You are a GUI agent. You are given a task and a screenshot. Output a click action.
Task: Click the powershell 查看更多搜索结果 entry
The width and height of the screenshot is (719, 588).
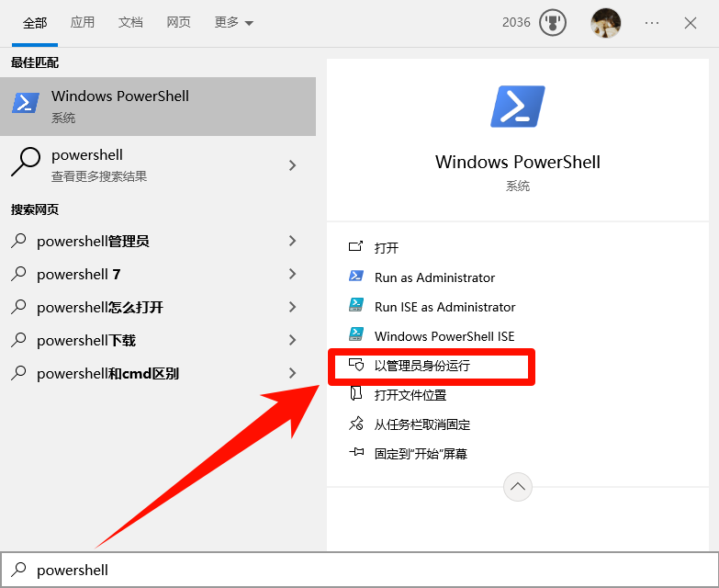click(x=158, y=165)
